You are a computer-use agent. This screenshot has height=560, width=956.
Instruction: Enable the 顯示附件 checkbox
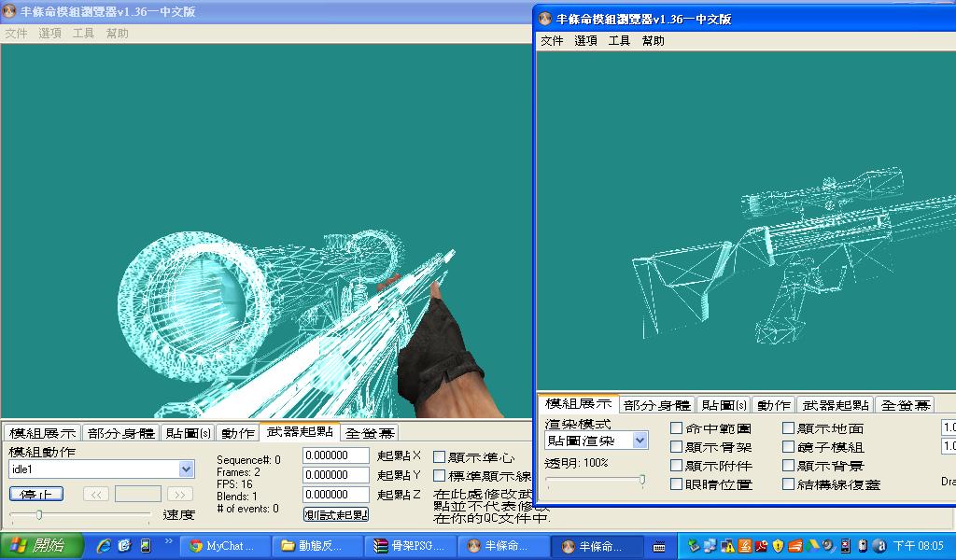[x=676, y=466]
